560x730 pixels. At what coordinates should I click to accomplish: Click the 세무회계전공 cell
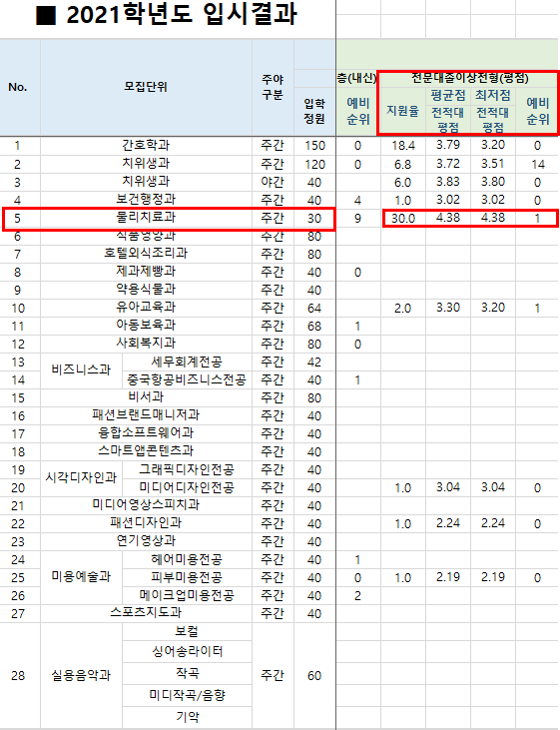click(x=187, y=362)
